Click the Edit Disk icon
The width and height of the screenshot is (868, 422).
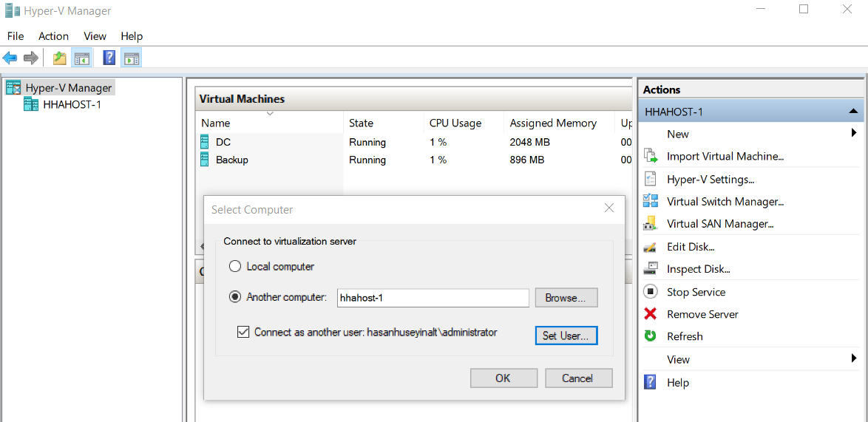click(x=651, y=247)
